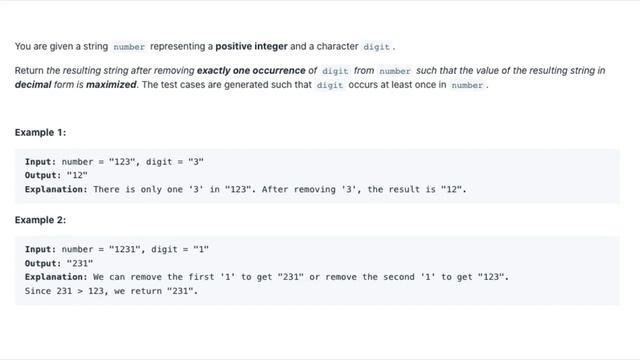Viewport: 640px width, 360px height.
Task: Click Example 1 Explanation about only one '3'
Action: (x=246, y=189)
